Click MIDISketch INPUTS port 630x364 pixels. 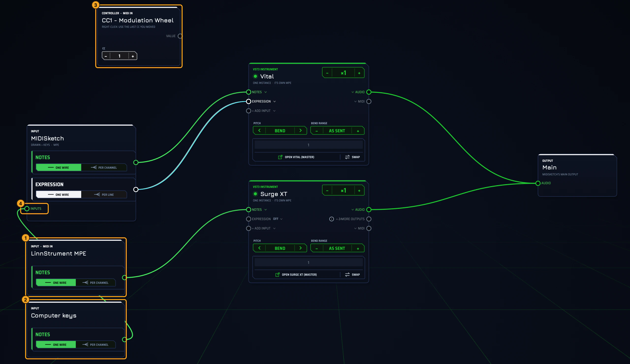tap(27, 209)
